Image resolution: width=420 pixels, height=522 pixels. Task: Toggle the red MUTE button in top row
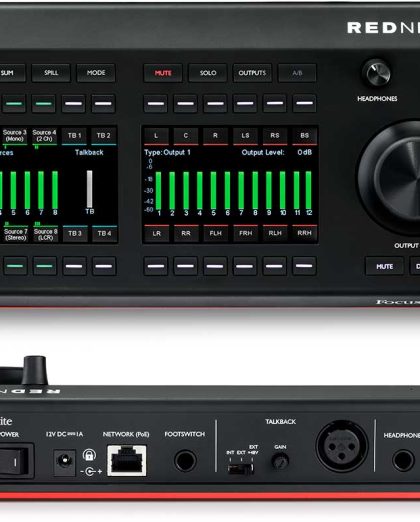point(163,73)
